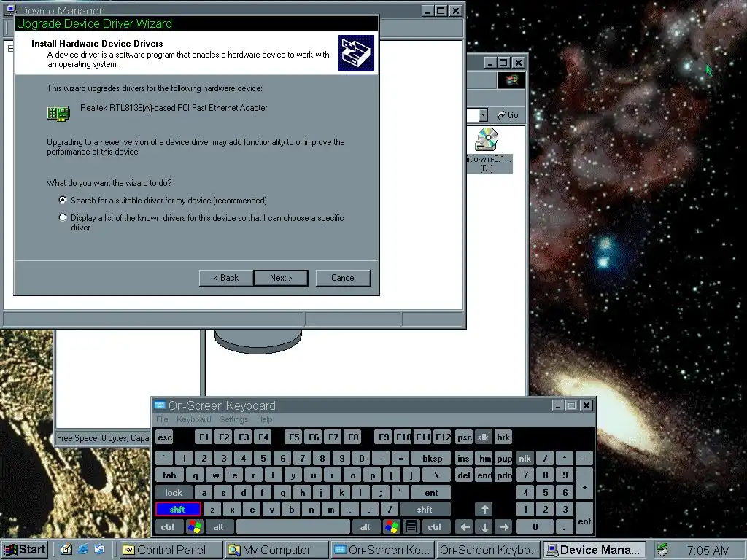
Task: Toggle the right shft key
Action: (x=425, y=509)
